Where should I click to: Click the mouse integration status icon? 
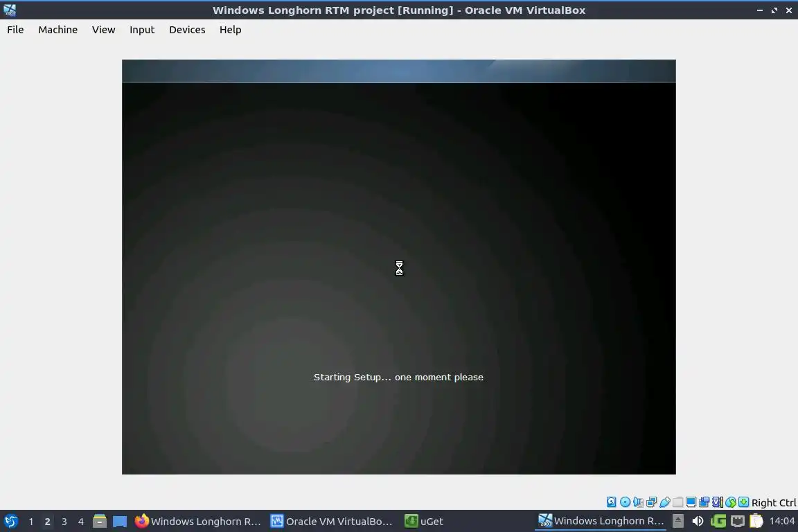point(730,502)
